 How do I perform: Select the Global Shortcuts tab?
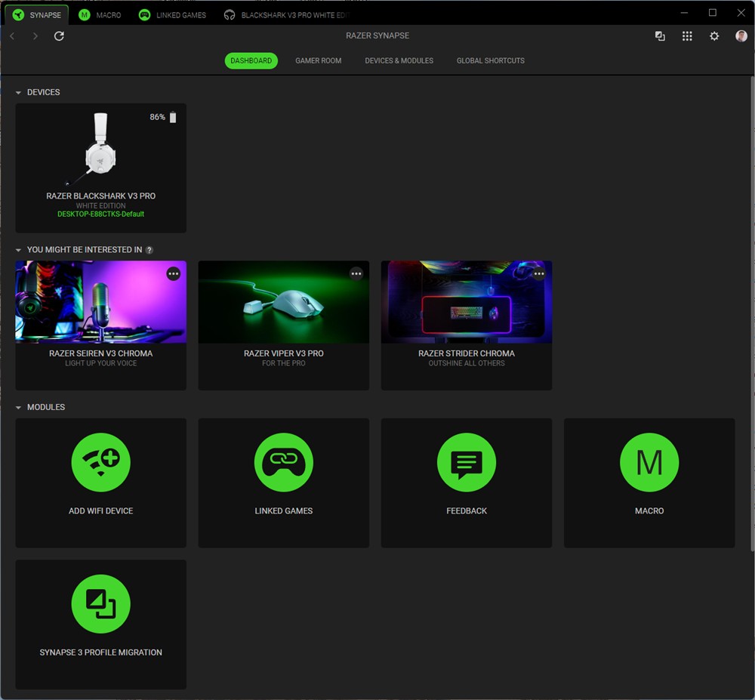(x=490, y=61)
